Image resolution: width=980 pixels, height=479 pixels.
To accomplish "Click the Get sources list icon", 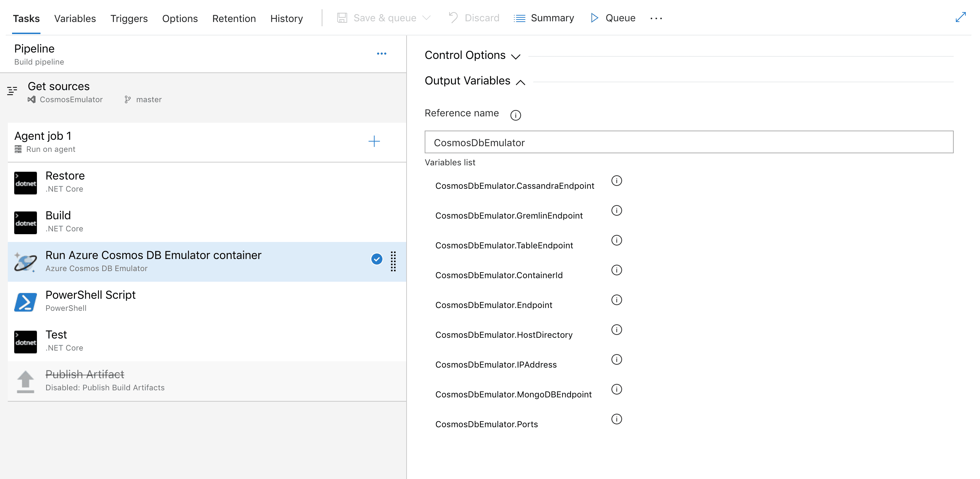I will point(12,90).
